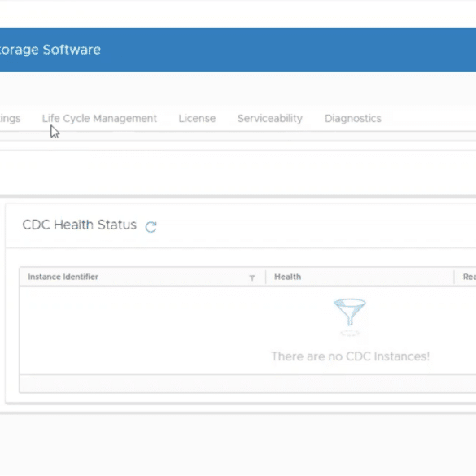Click the CDC Health Status heading
Screen dimensions: 476x476
tap(79, 225)
